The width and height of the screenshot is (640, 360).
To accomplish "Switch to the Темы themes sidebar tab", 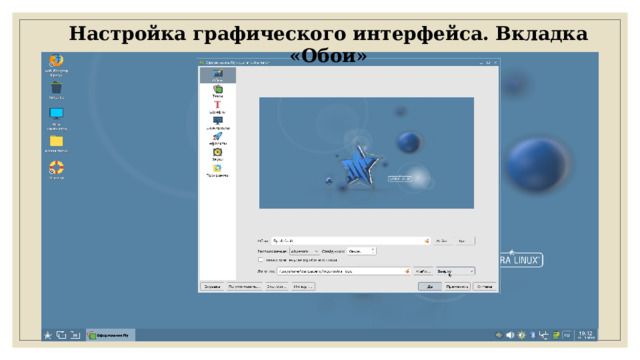I will coord(218,91).
